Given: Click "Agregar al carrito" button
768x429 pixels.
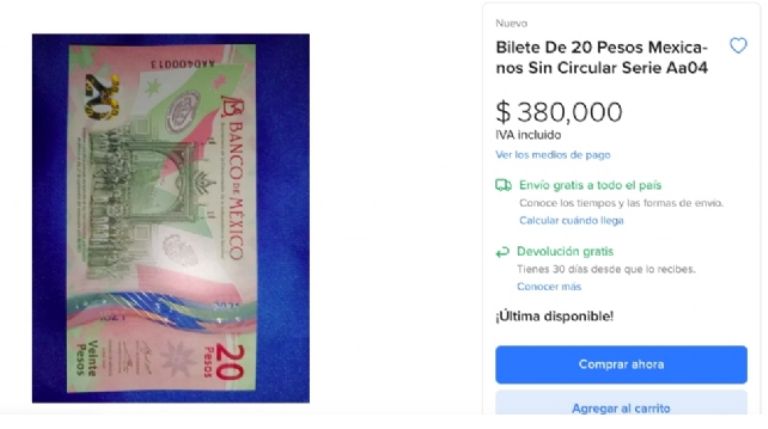Looking at the screenshot, I should pos(621,404).
